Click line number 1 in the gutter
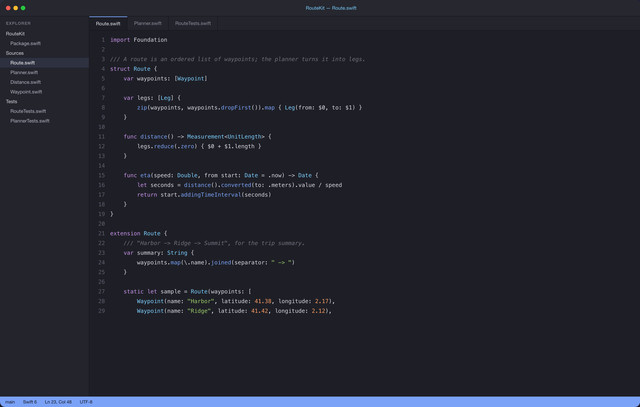 point(103,40)
